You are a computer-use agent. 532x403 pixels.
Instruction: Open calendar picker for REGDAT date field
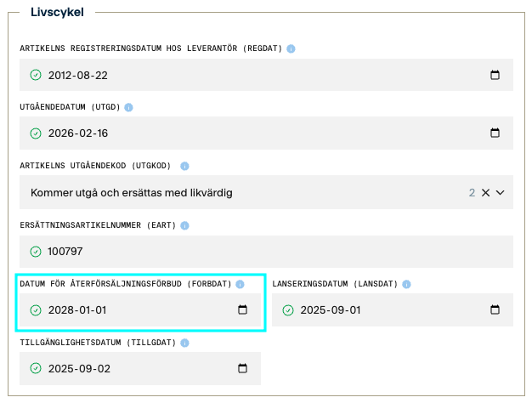[x=495, y=75]
